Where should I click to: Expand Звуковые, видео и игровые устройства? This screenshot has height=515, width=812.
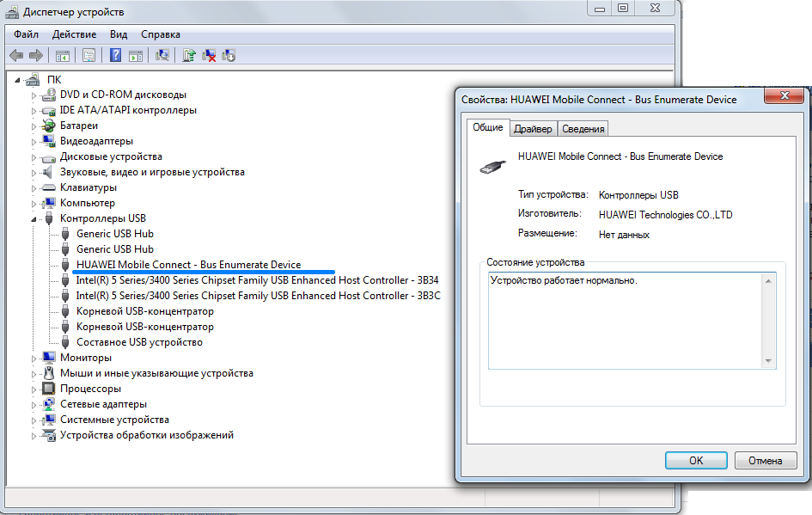(x=34, y=173)
